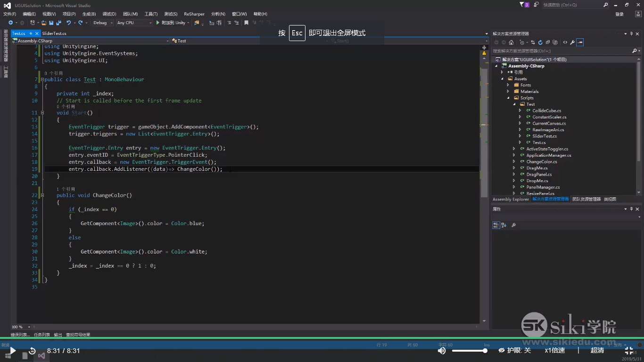This screenshot has height=362, width=644.
Task: Adjust the video volume slider
Action: pos(470,351)
